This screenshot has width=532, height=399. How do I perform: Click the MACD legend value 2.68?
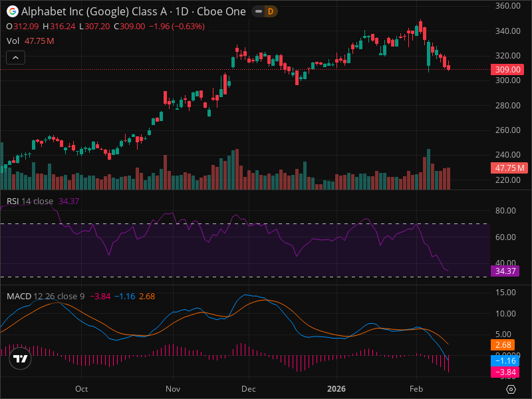[147, 296]
